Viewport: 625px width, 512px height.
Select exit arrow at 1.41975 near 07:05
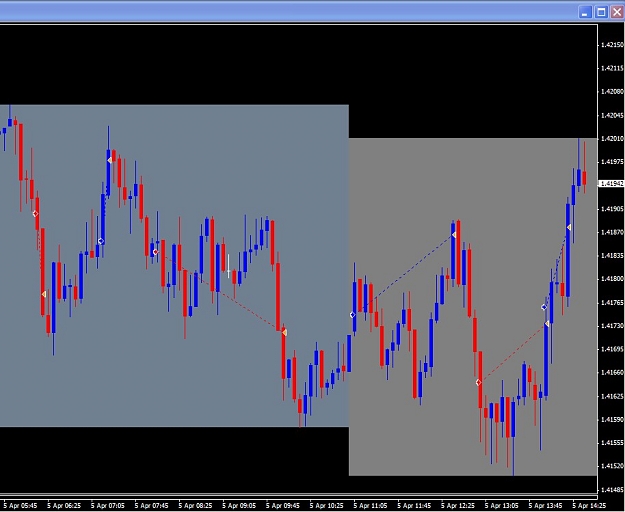point(110,160)
